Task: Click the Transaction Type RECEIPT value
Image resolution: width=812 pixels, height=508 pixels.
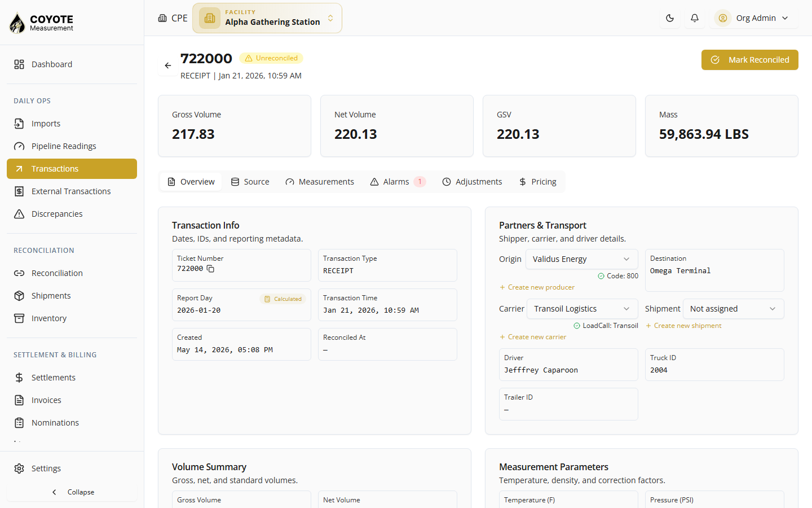Action: point(338,271)
